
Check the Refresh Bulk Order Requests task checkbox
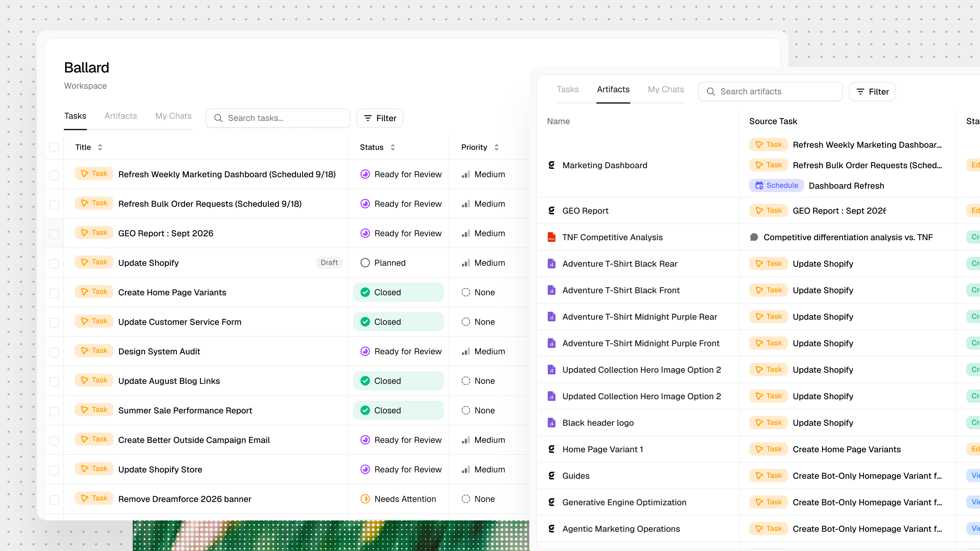coord(54,205)
